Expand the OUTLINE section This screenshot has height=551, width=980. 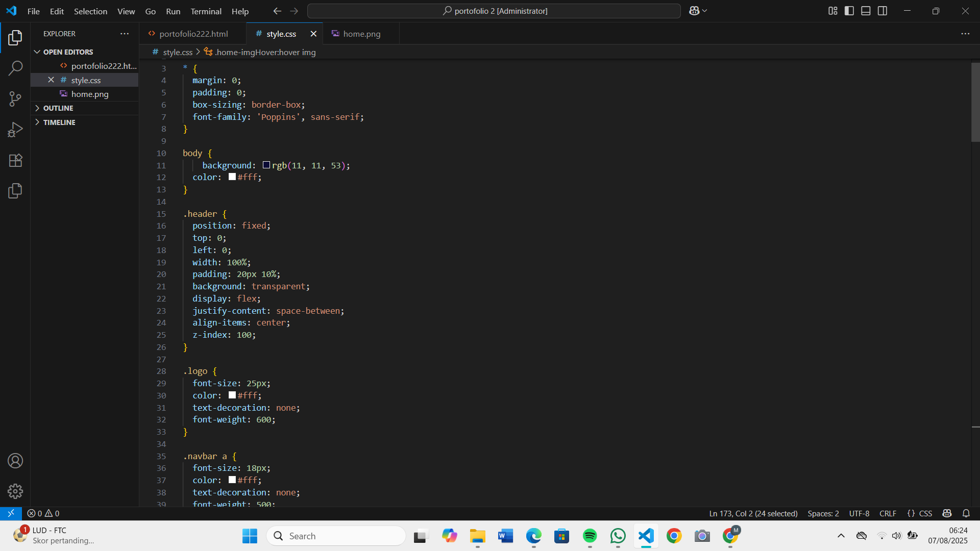[x=58, y=108]
